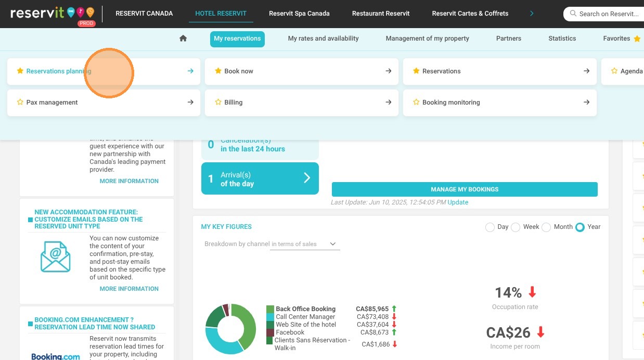
Task: Open RESERVIT CANADA tab
Action: click(x=144, y=14)
